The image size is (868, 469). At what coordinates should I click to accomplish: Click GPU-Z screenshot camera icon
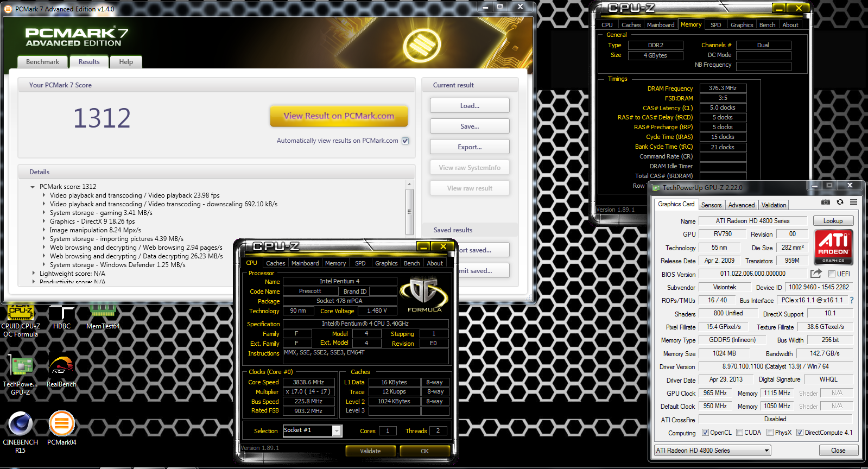(826, 202)
